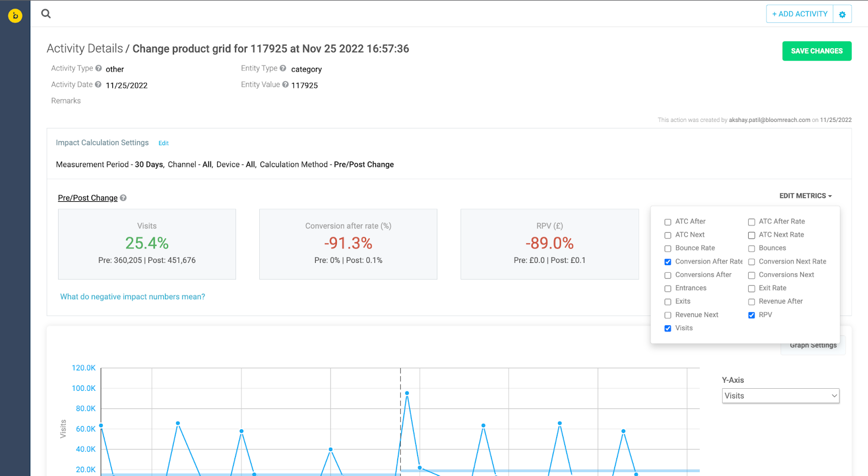Viewport: 868px width, 476px height.
Task: Click the Add Activity button
Action: point(800,14)
